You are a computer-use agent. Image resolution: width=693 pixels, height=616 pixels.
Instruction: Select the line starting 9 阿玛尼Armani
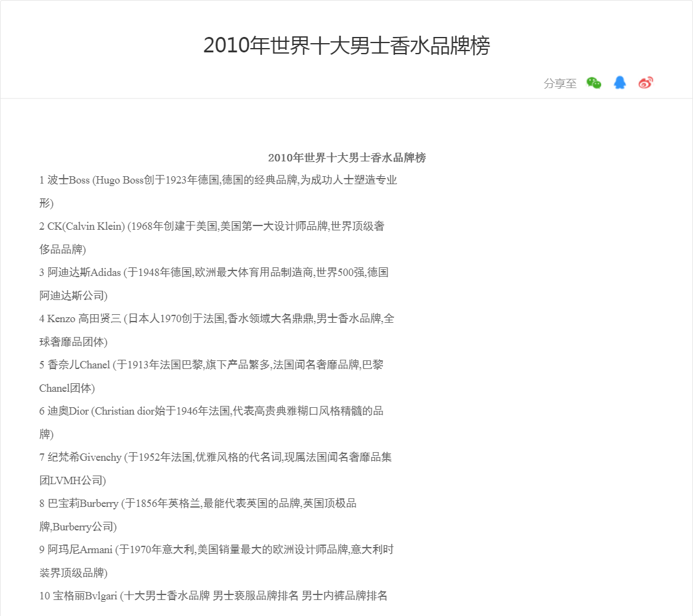pyautogui.click(x=216, y=549)
